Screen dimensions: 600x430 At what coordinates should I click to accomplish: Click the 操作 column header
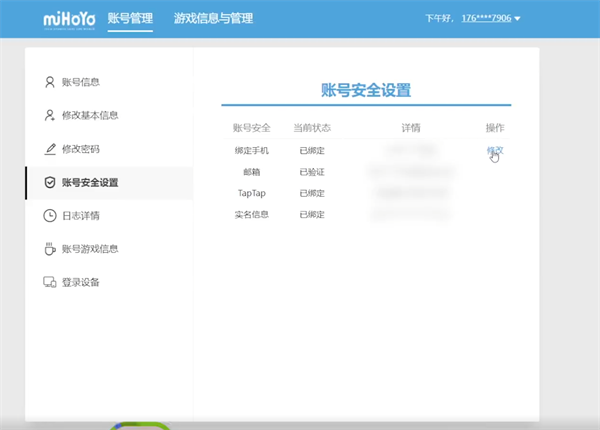tap(494, 128)
